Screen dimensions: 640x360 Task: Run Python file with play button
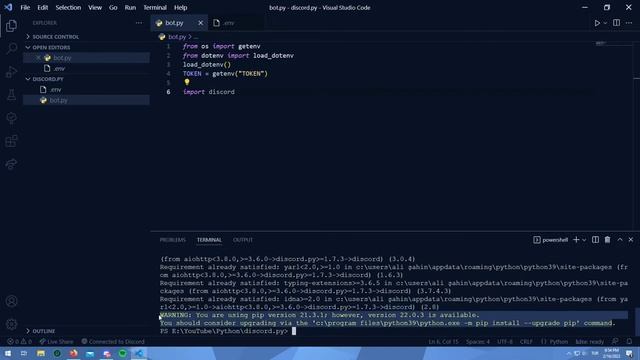(x=597, y=23)
